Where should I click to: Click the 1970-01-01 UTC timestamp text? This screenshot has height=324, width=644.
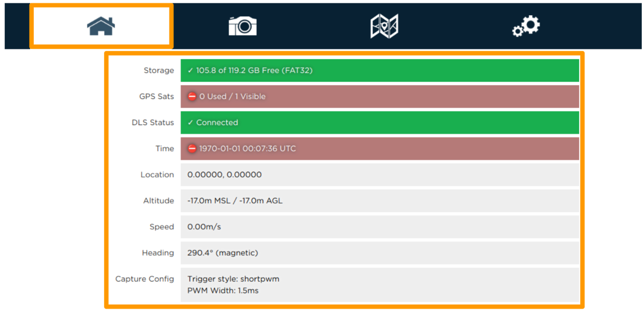pyautogui.click(x=247, y=149)
